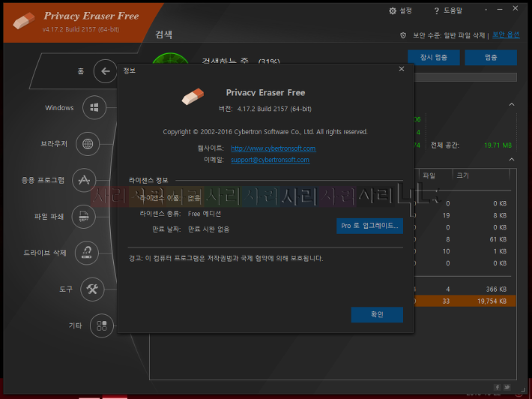
Task: Select the 브라우저 menu label
Action: 54,144
